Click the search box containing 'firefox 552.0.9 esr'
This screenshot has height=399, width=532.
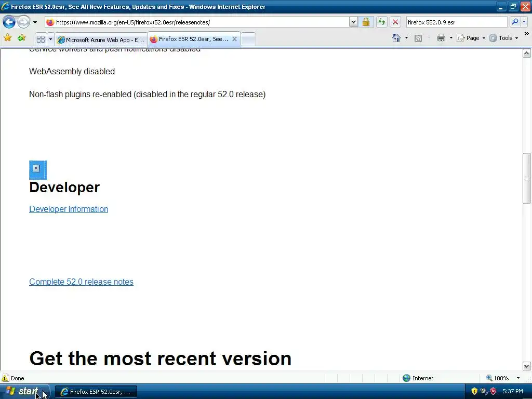pyautogui.click(x=456, y=22)
